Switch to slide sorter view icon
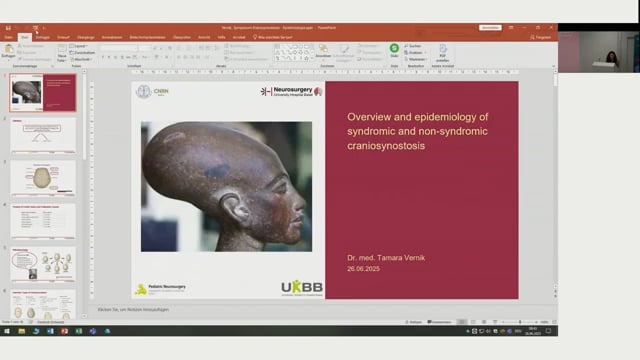The image size is (640, 360). click(473, 322)
